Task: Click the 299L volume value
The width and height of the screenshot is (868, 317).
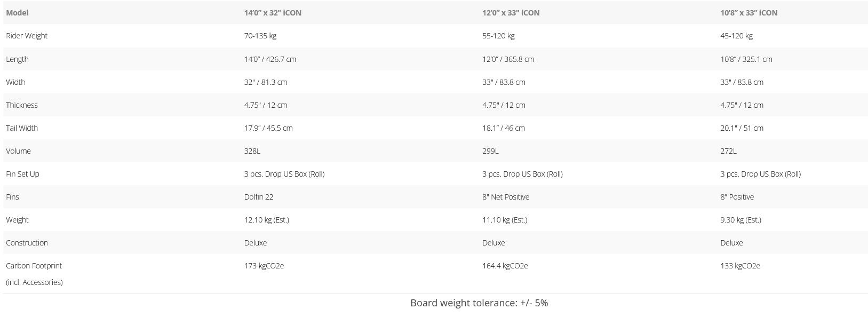Action: point(490,151)
